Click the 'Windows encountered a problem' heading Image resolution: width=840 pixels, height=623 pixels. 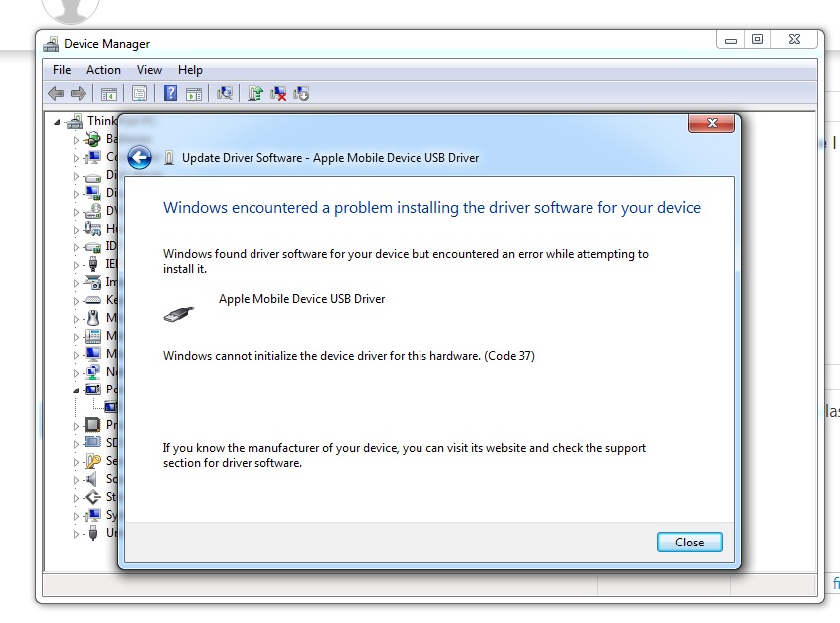(431, 208)
